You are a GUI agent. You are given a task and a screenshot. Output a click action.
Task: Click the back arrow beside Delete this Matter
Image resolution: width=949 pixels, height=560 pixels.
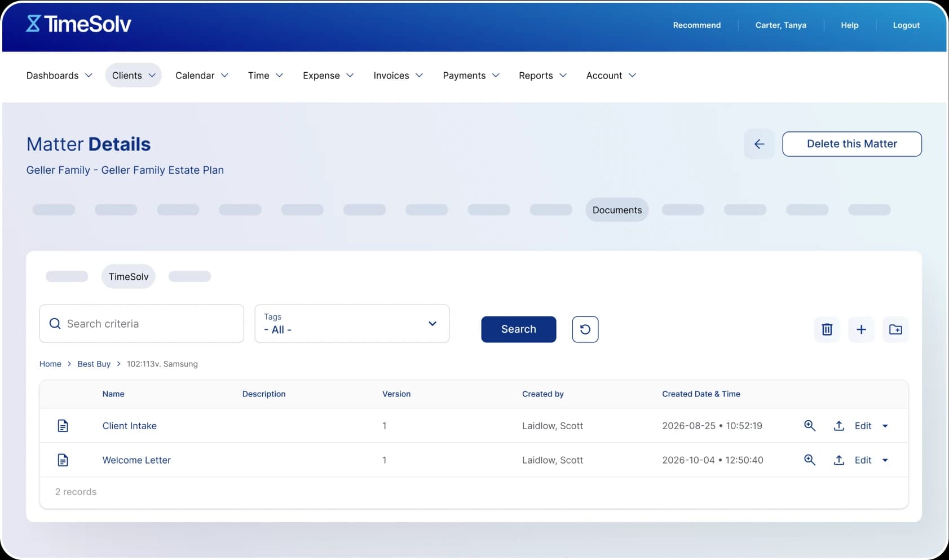(759, 144)
